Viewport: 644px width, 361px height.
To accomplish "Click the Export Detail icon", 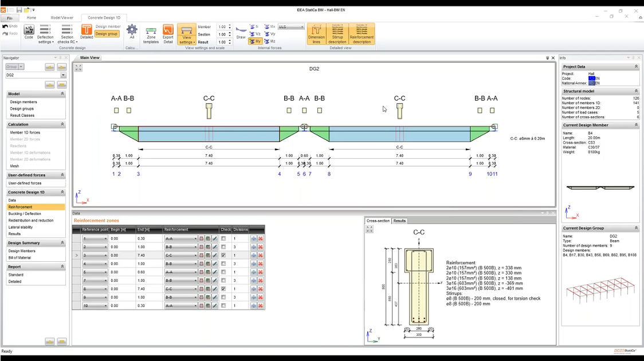I will pos(168,34).
